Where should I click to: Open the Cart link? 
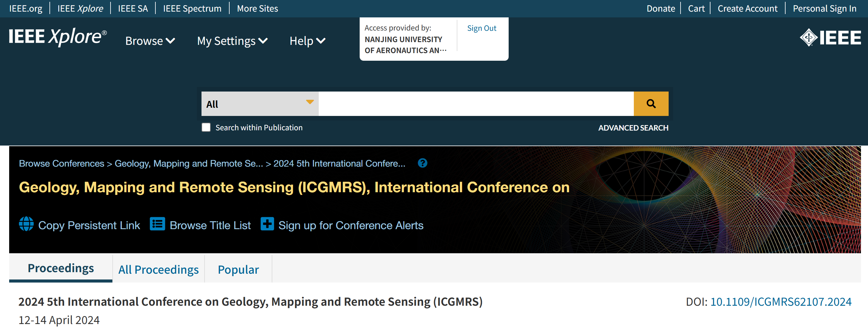pos(696,9)
